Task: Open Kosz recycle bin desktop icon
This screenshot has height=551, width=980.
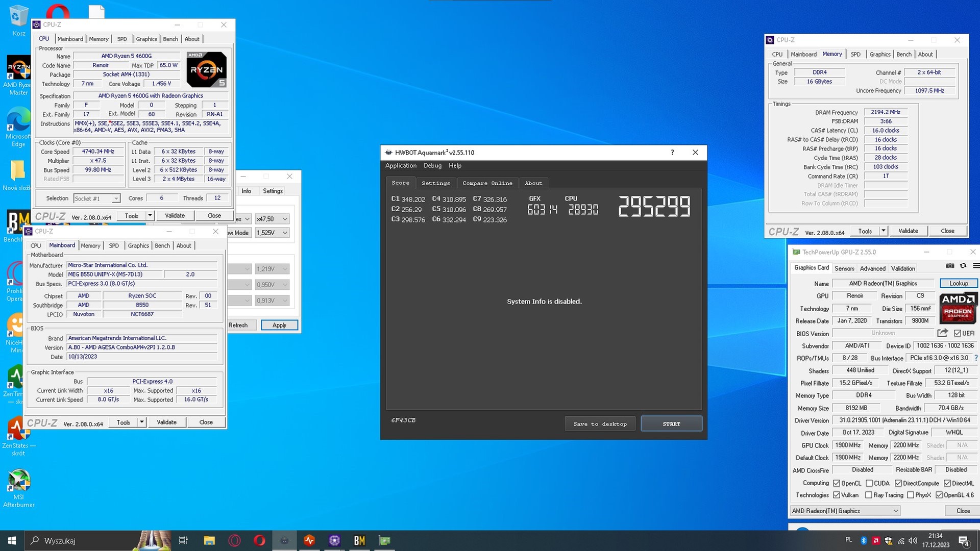Action: pyautogui.click(x=18, y=20)
